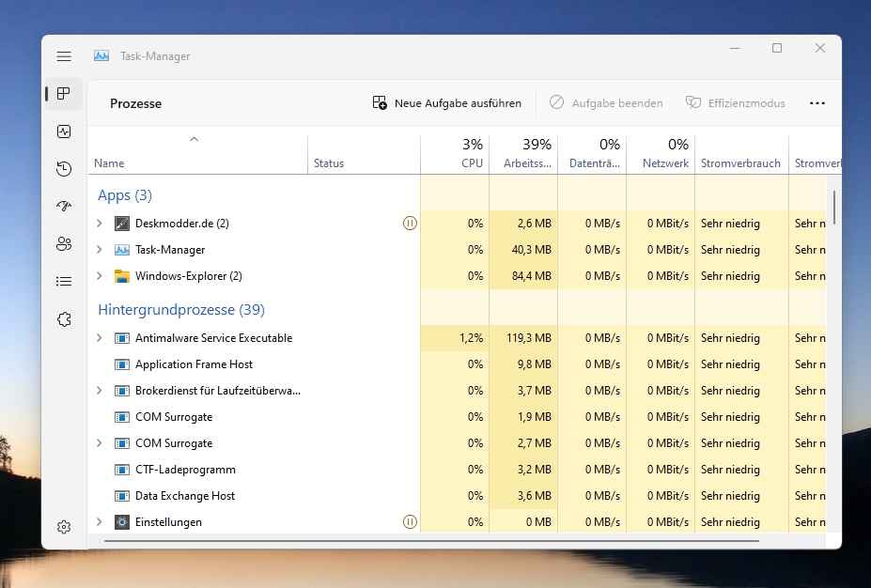Sort by the Status column header

click(364, 155)
